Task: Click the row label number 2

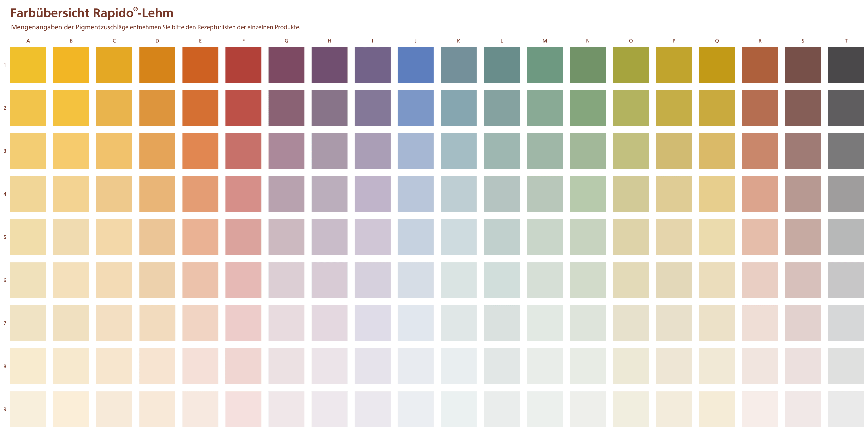Action: coord(5,108)
